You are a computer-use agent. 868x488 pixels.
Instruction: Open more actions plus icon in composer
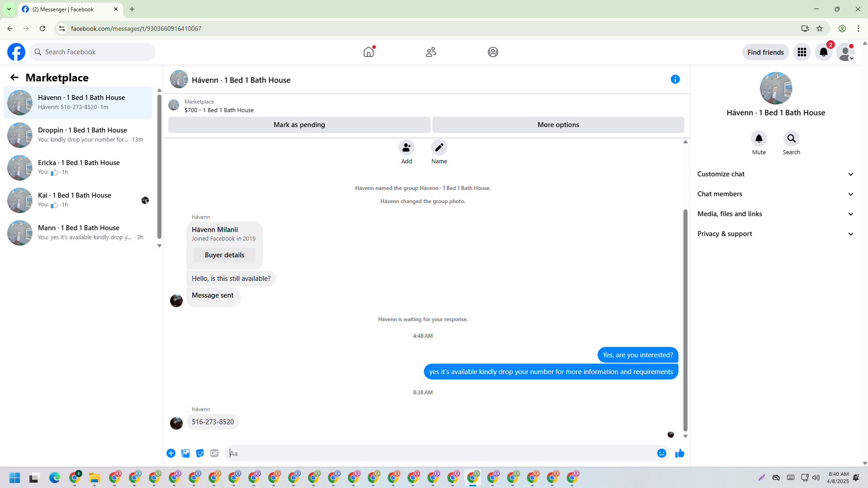[171, 453]
